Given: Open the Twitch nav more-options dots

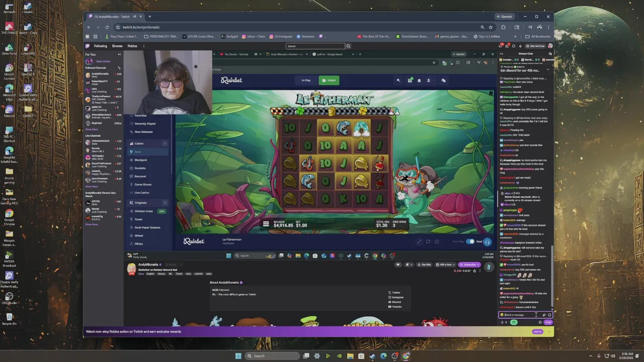Looking at the screenshot, I should 143,46.
